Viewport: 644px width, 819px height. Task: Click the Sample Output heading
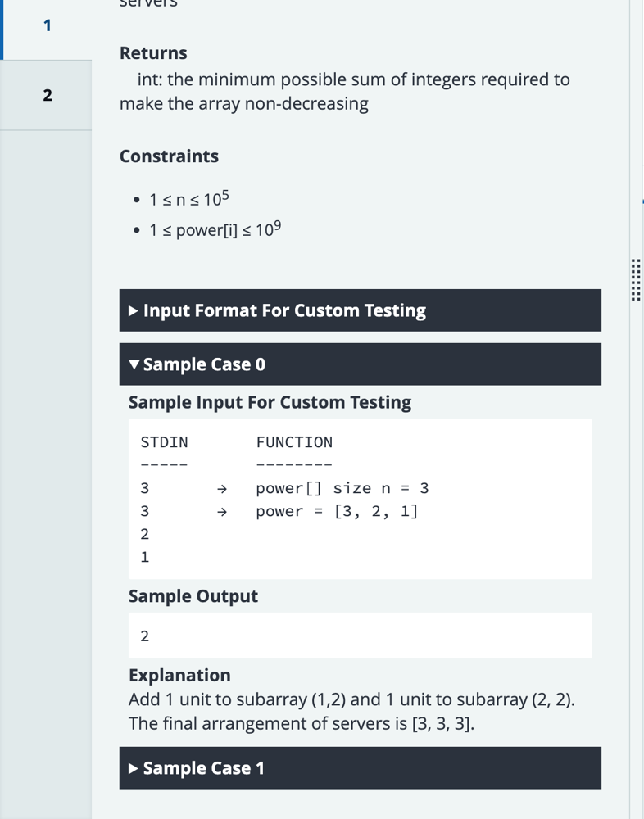193,596
